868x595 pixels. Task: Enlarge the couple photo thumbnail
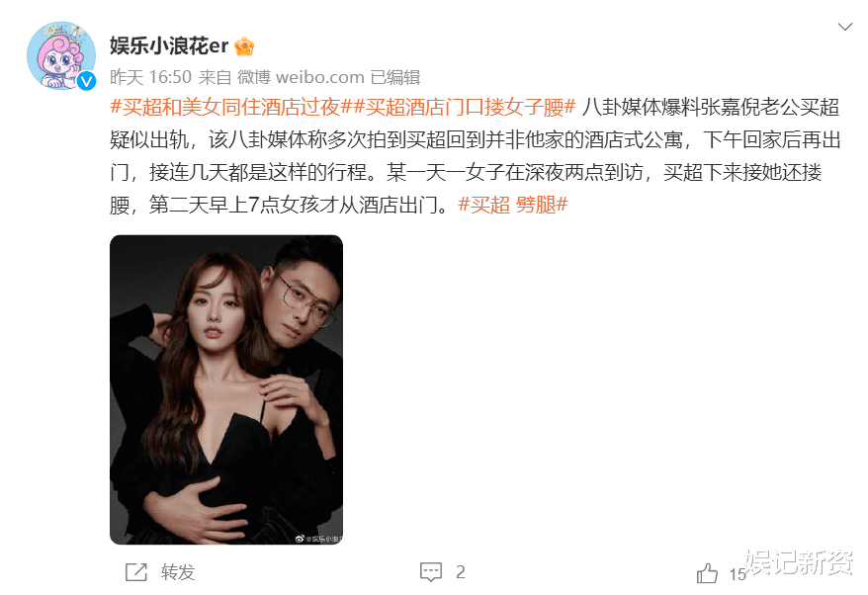tap(226, 389)
